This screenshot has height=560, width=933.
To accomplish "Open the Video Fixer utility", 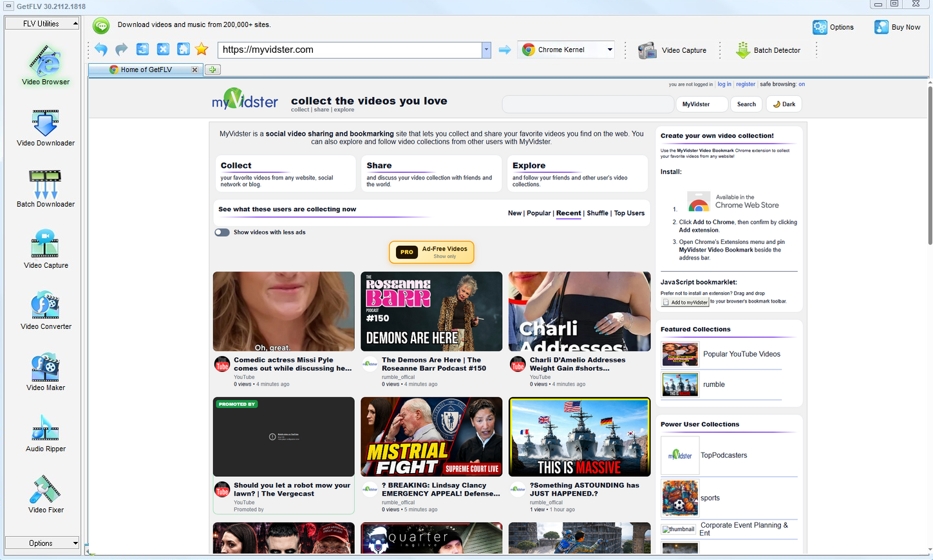I will click(46, 494).
